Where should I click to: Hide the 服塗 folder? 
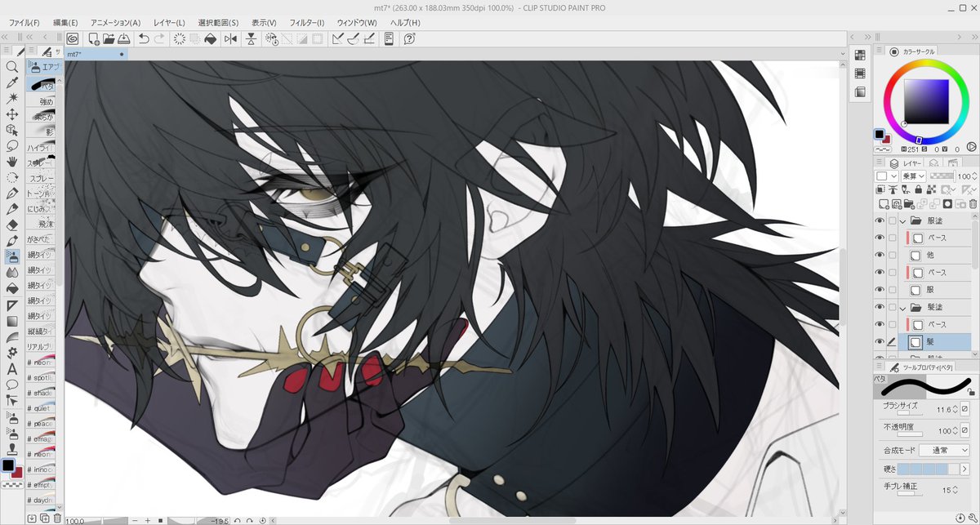[880, 220]
